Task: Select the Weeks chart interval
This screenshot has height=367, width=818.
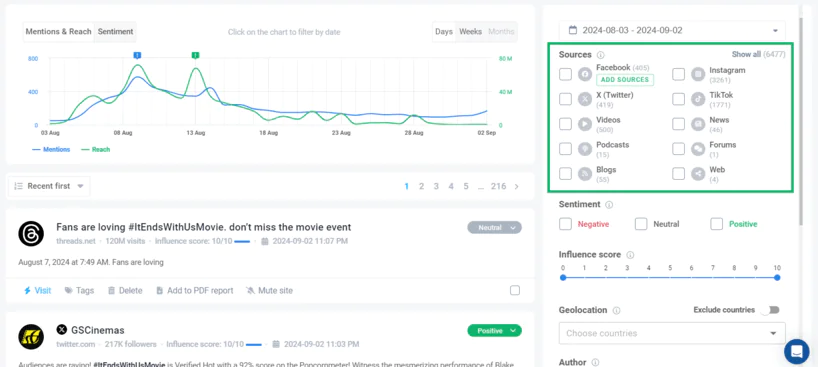Action: (471, 31)
